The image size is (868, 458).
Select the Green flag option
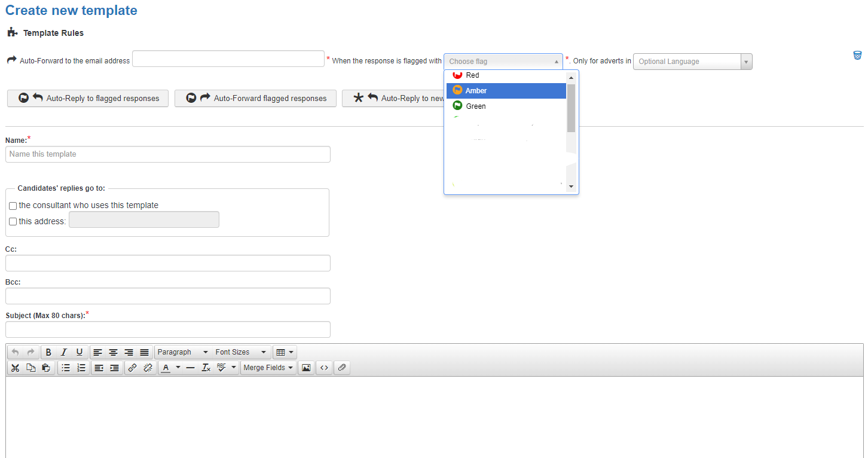506,106
